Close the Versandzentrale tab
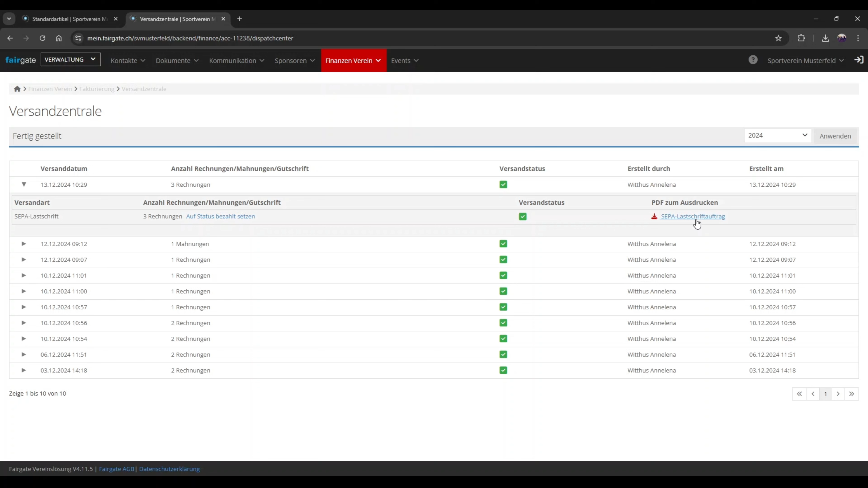868x488 pixels. pos(223,19)
